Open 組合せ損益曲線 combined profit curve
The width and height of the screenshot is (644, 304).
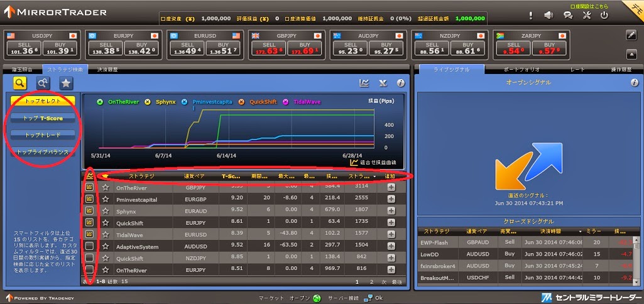coord(373,162)
